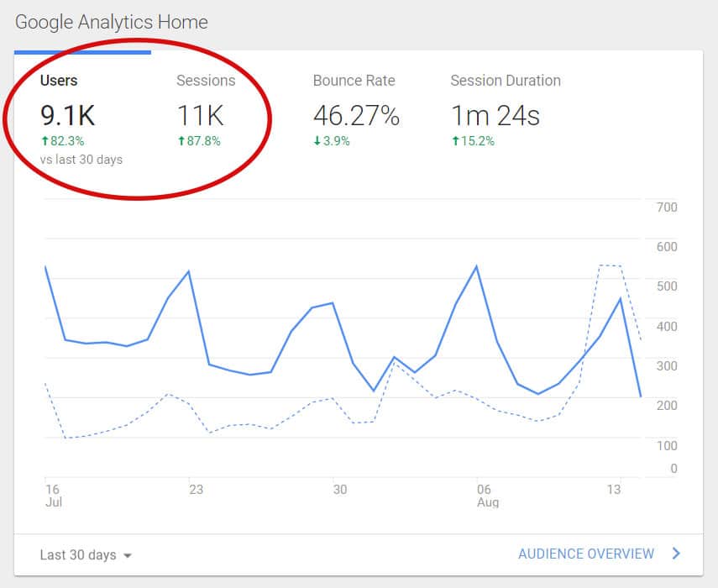
Task: Click the 1m 24s session duration value
Action: coord(495,115)
